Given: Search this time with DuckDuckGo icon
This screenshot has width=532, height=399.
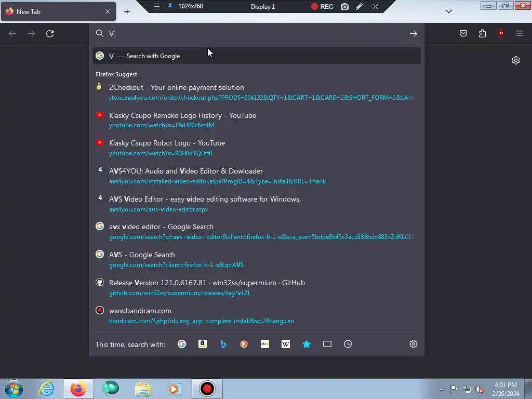Looking at the screenshot, I should tap(244, 344).
